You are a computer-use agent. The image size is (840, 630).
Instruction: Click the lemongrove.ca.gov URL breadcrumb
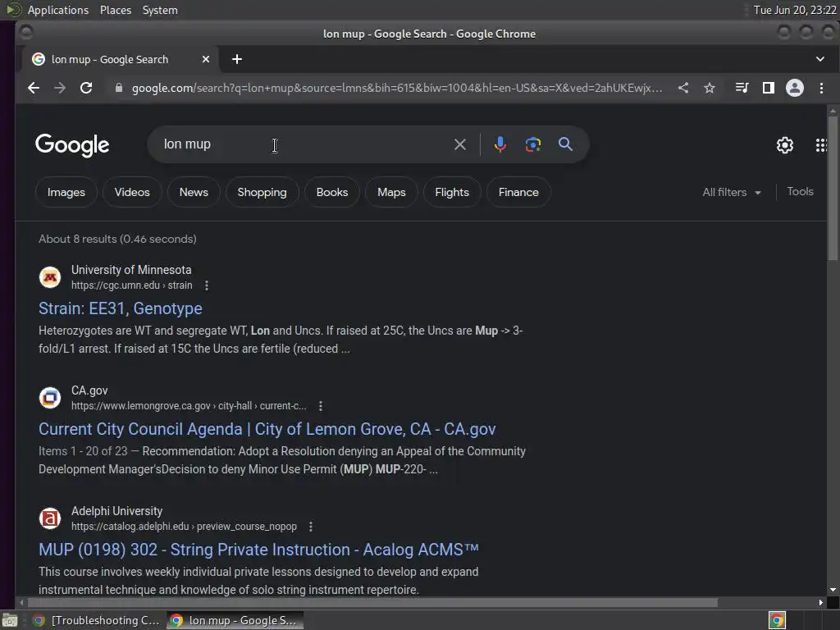[x=189, y=406]
